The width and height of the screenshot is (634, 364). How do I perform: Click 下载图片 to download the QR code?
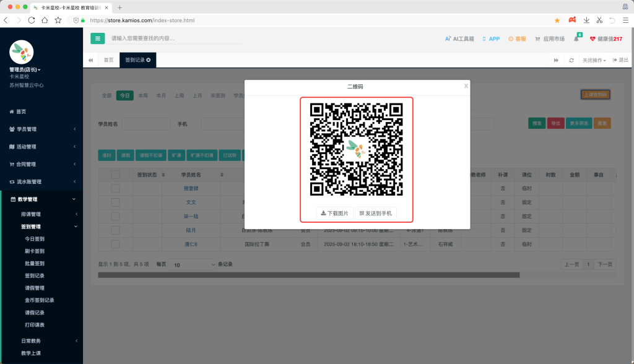coord(334,213)
